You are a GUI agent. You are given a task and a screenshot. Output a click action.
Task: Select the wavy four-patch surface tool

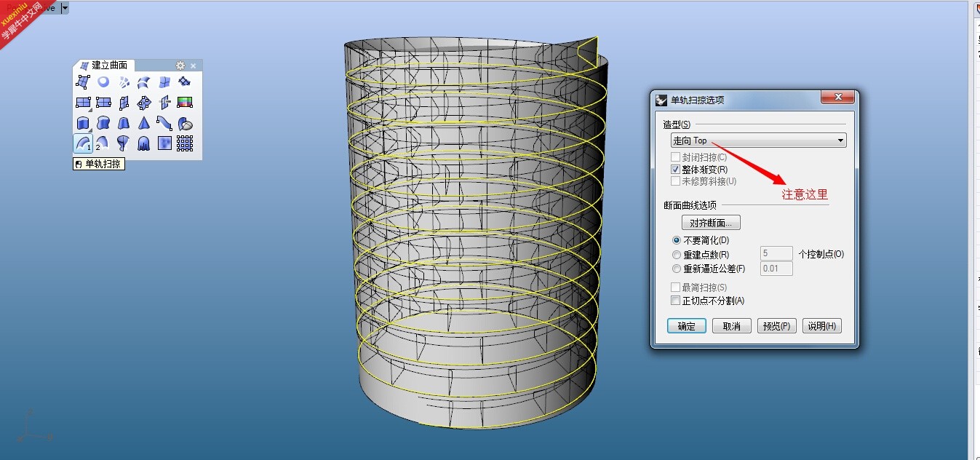coord(164,82)
